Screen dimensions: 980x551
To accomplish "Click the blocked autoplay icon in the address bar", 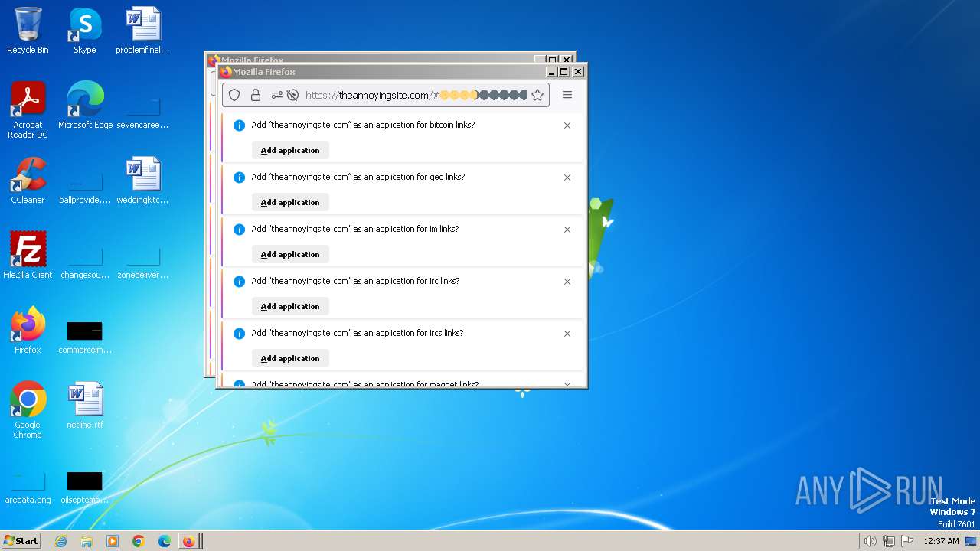I will click(x=292, y=95).
